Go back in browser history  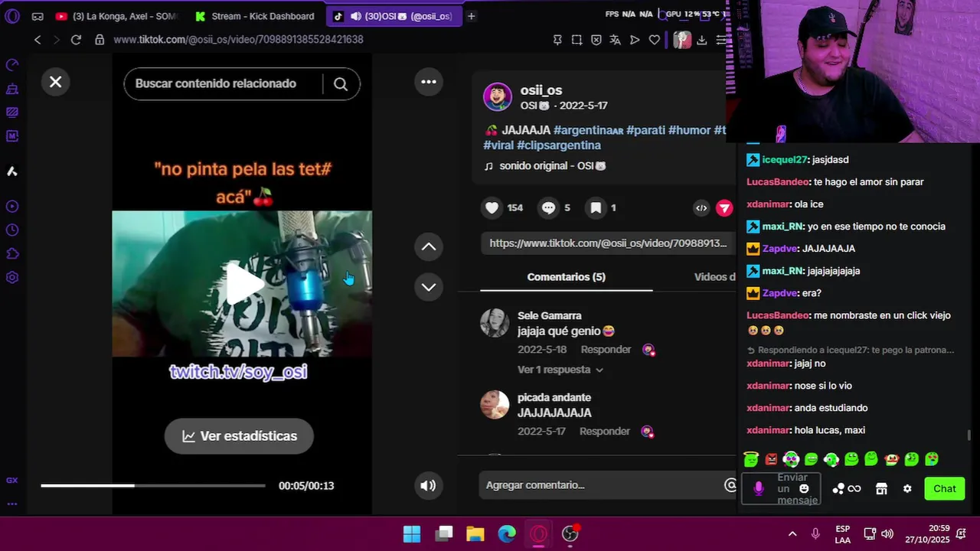(x=38, y=40)
